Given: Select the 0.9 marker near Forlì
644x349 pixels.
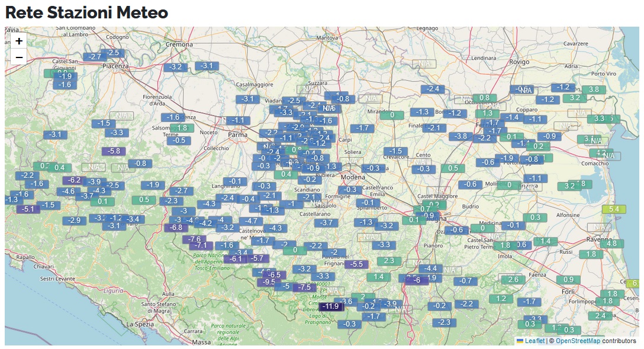Looking at the screenshot, I should (x=568, y=280).
